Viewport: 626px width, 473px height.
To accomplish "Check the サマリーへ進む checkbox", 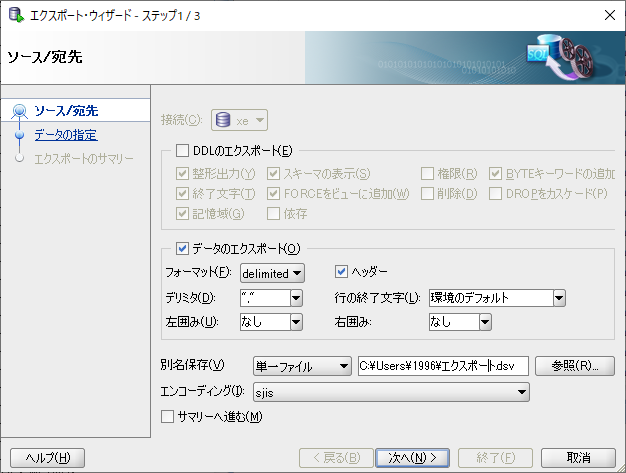I will 167,417.
